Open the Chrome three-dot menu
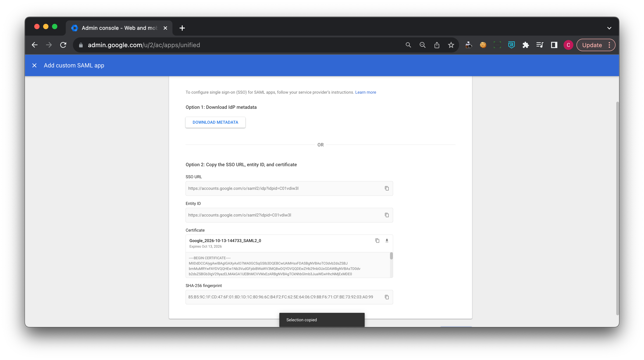The width and height of the screenshot is (644, 360). [x=609, y=45]
